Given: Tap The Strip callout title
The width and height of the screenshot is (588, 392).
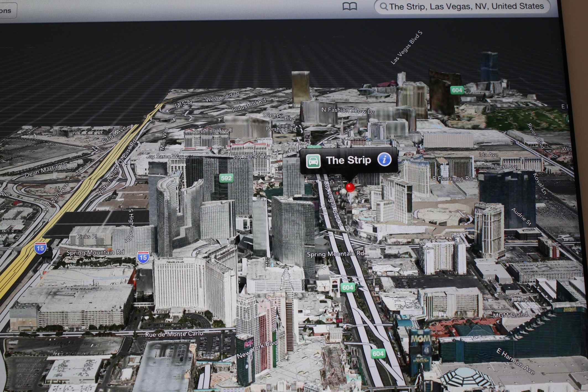Looking at the screenshot, I should (348, 160).
